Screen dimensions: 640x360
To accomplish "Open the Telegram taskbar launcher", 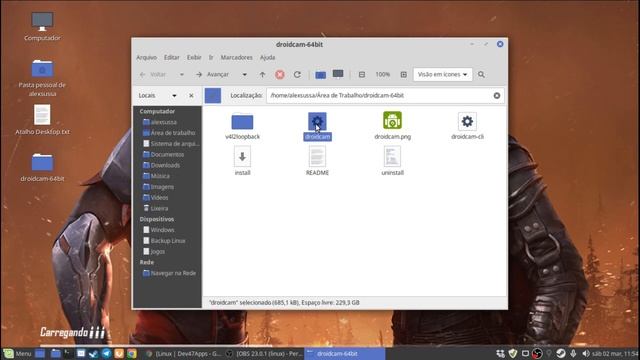I will point(107,353).
